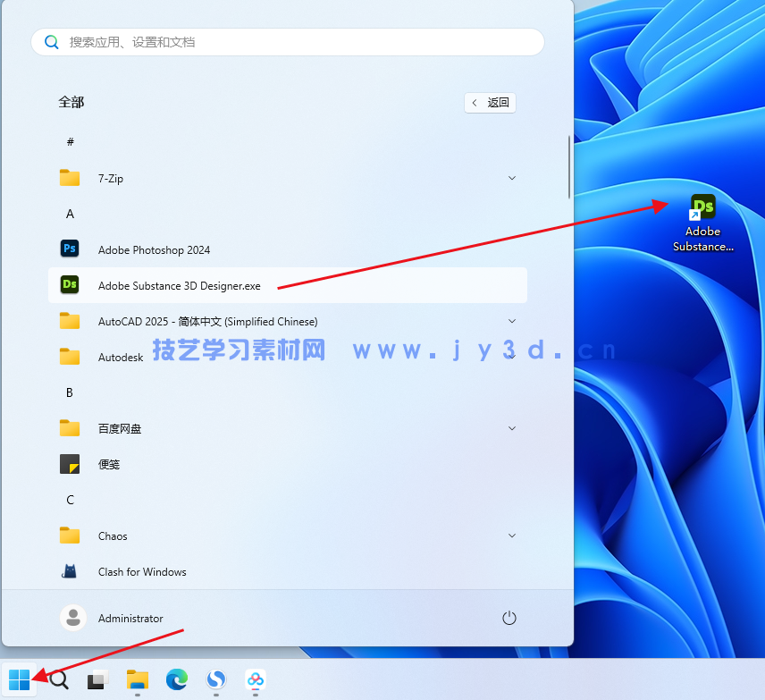Click the app list scrollbar thumb
765x700 pixels.
(569, 167)
